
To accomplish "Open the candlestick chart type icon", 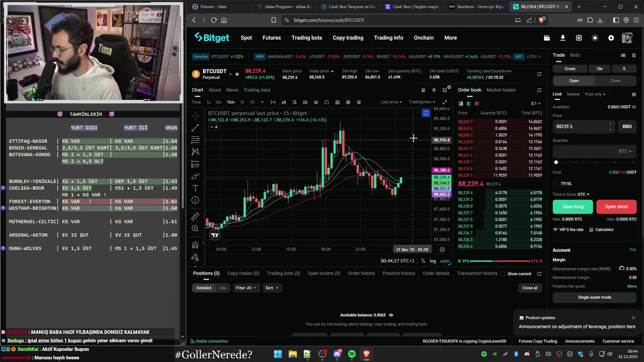I will click(284, 102).
